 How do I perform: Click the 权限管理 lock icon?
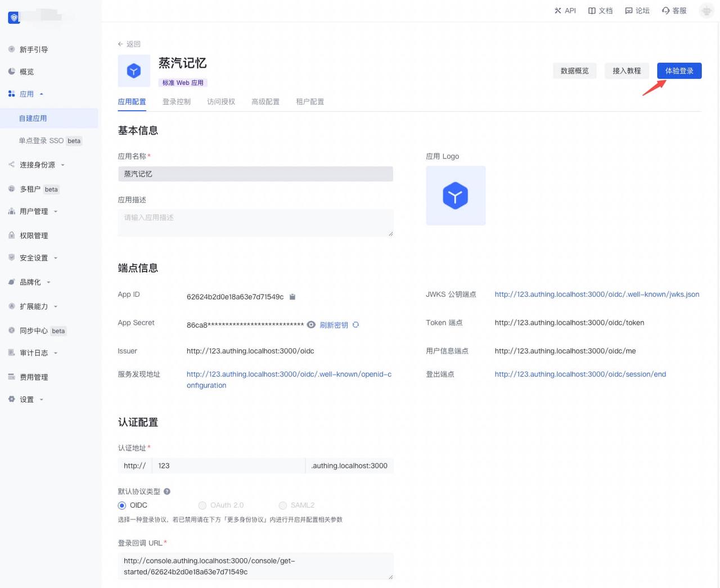pyautogui.click(x=11, y=235)
